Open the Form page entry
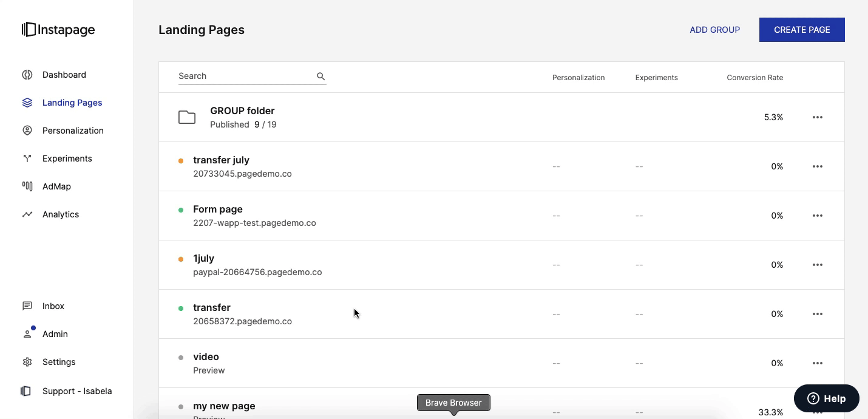The height and width of the screenshot is (419, 868). click(x=218, y=209)
